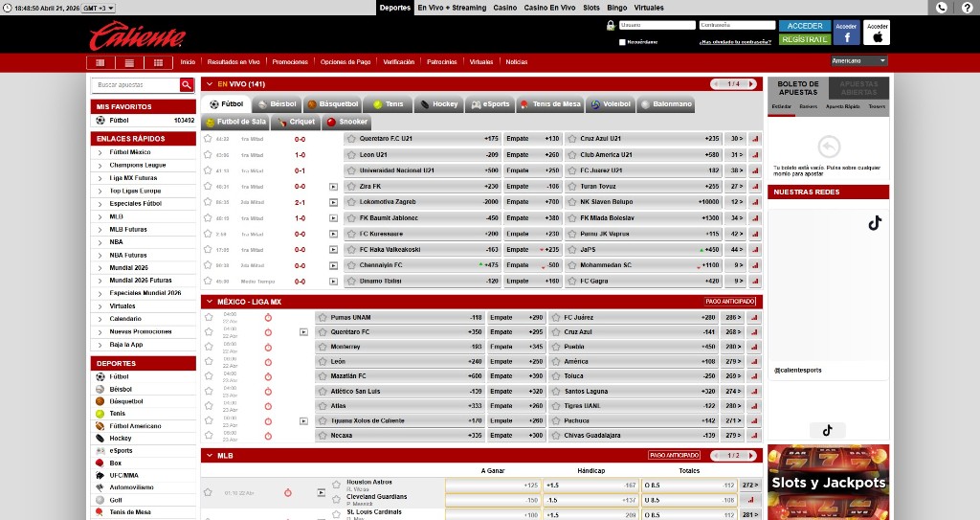Log in with the Facebook icon
The image size is (980, 520).
846,34
